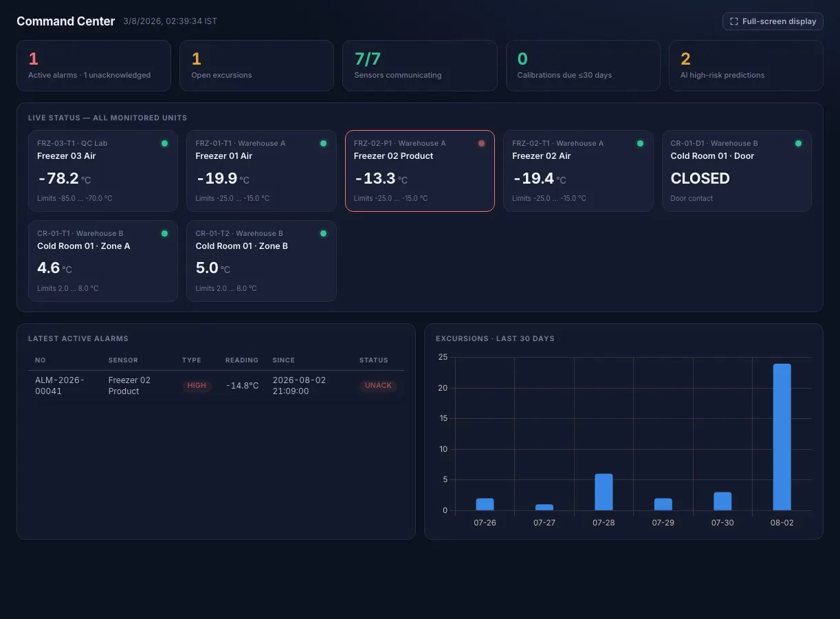Select the Freezer 03 Air unit card
Image resolution: width=840 pixels, height=619 pixels.
click(103, 171)
